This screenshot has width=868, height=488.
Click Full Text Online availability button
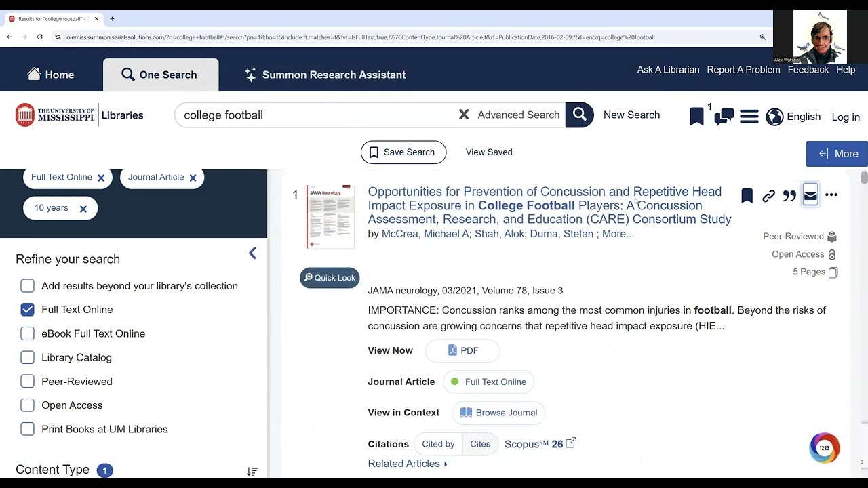488,382
